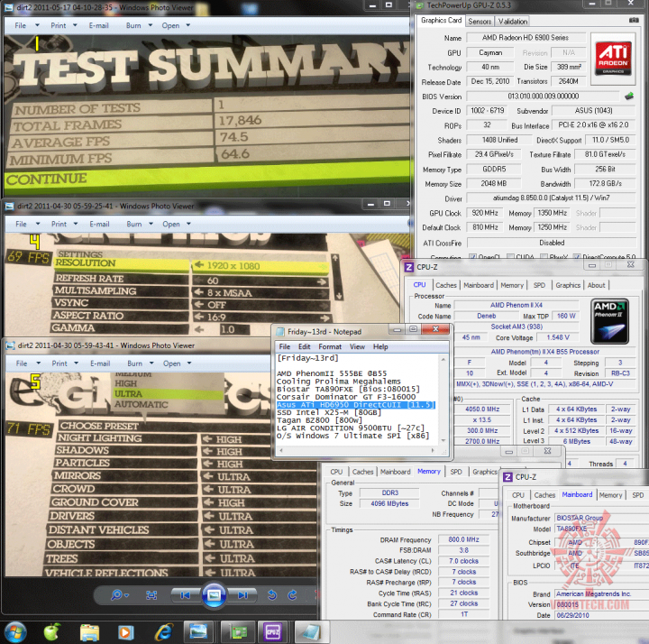Click Notepad's vertical scrollbar up arrow
This screenshot has height=644, width=649.
[x=443, y=359]
